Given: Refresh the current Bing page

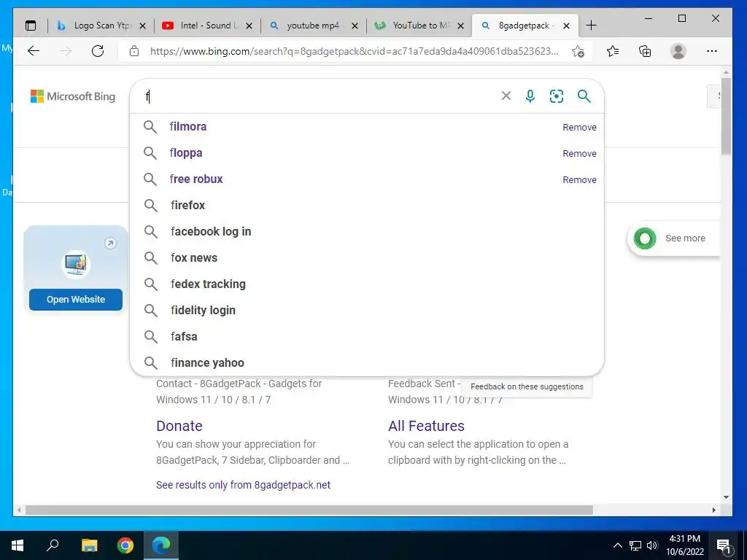Looking at the screenshot, I should click(x=98, y=51).
